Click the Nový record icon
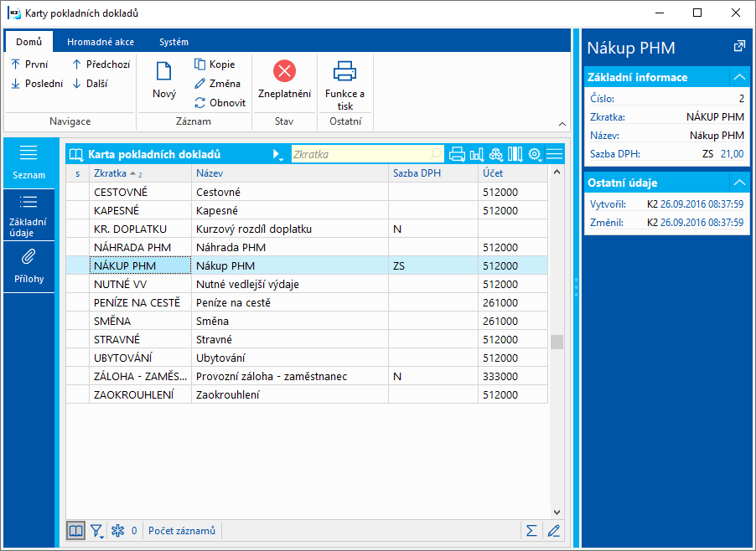 (164, 73)
